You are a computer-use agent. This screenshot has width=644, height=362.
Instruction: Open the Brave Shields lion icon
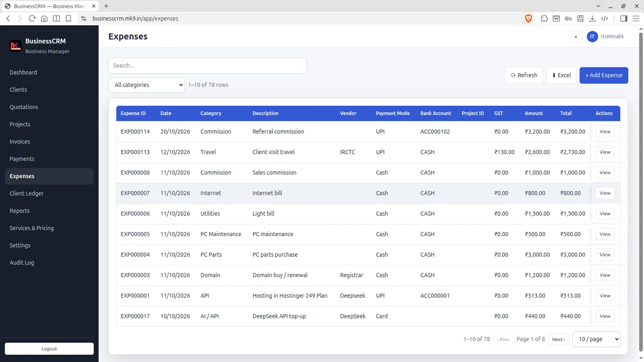[529, 18]
